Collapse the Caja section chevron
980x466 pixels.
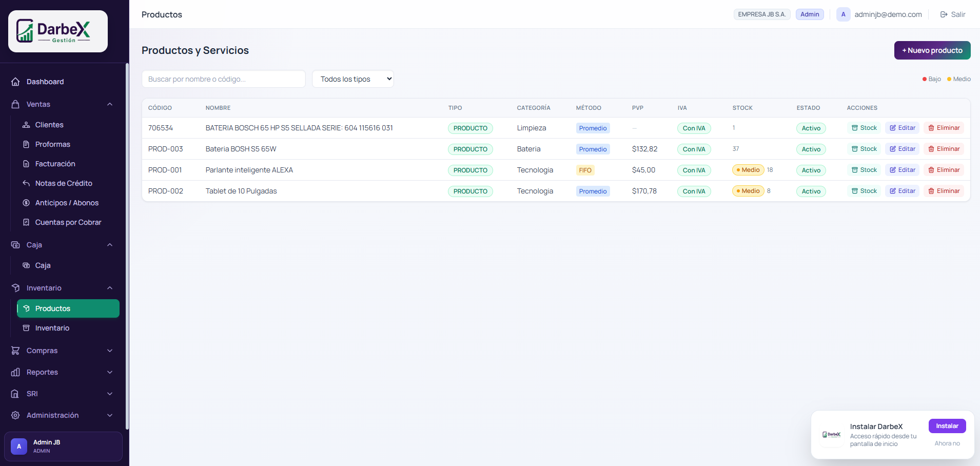pos(110,245)
